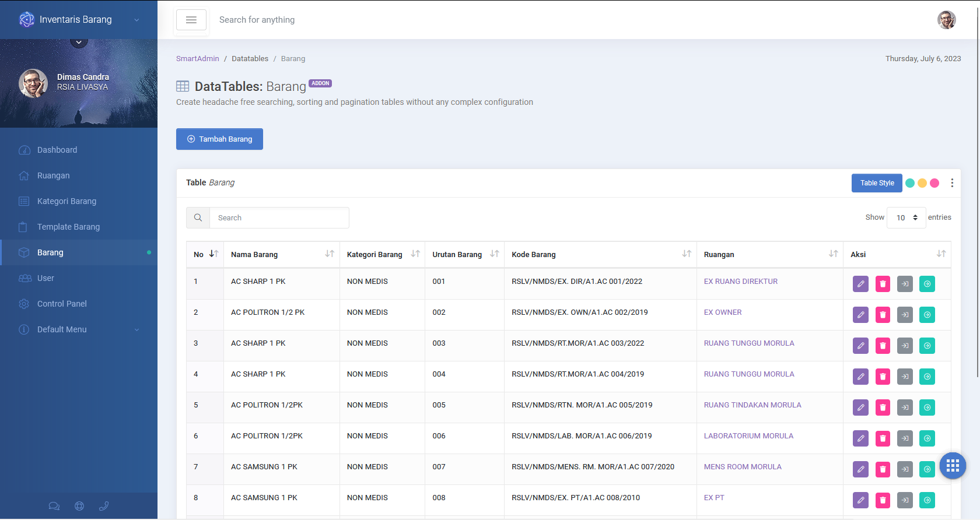Sort table by Kode Barang column
The image size is (980, 520).
601,255
